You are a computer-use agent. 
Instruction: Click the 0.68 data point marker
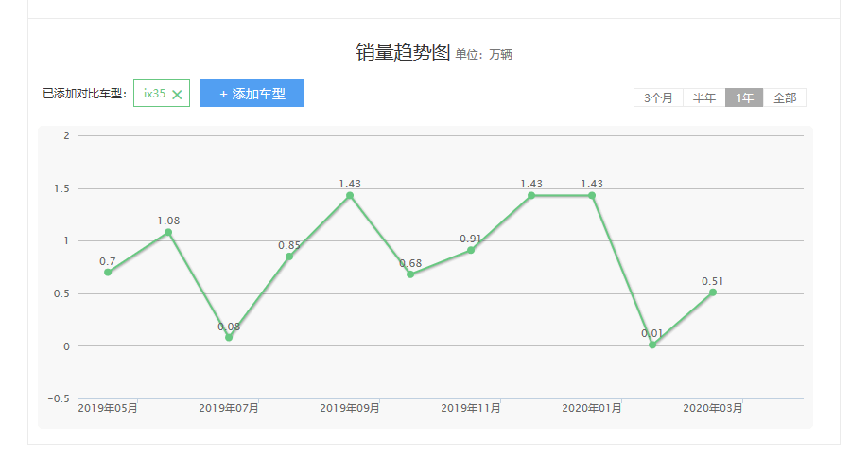pos(410,274)
